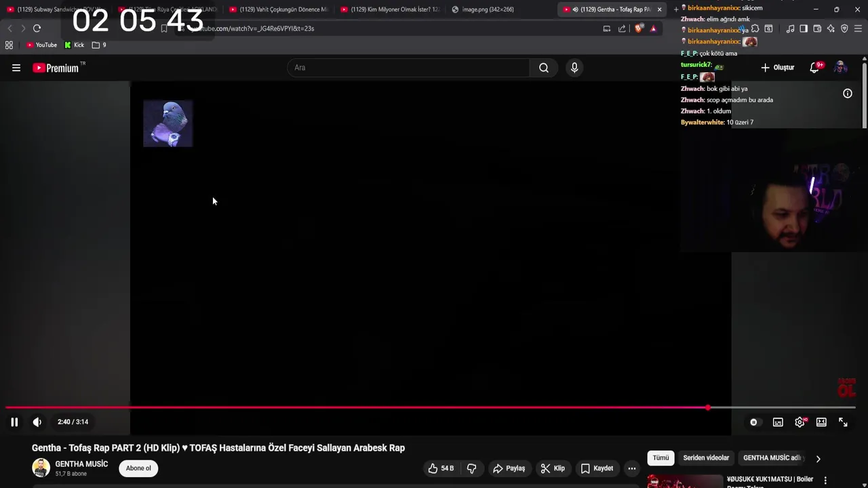Open the account avatar menu
The width and height of the screenshot is (868, 488).
pos(840,68)
